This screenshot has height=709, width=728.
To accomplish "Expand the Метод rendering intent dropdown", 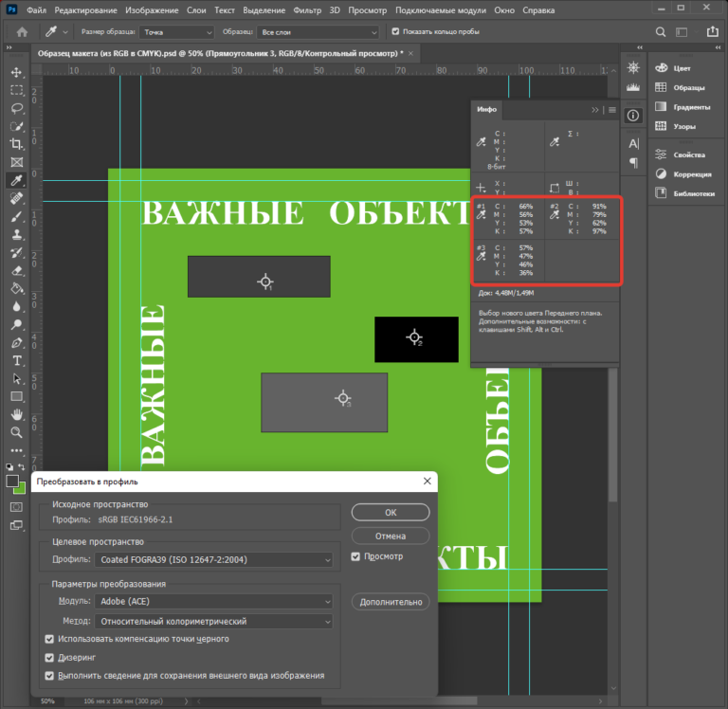I will (214, 622).
